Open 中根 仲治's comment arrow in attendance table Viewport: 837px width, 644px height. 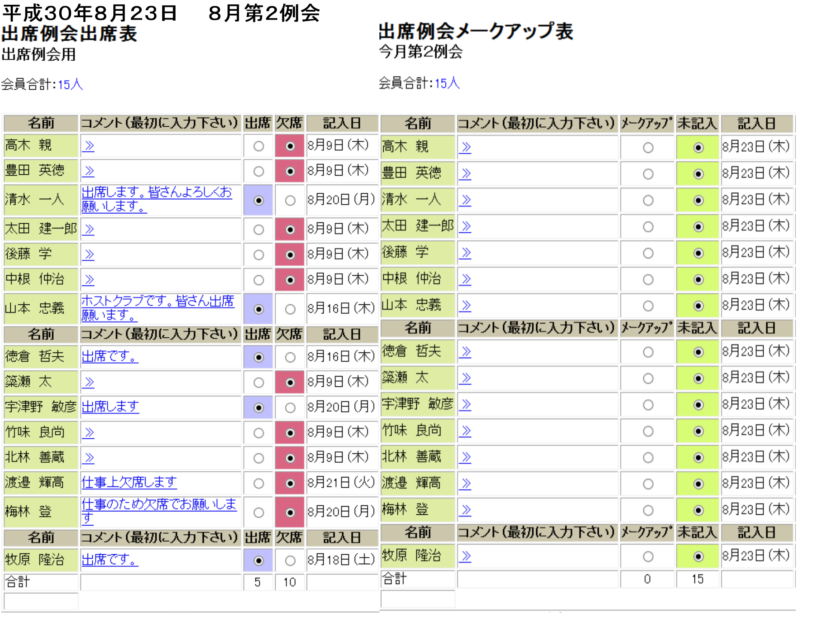[88, 280]
